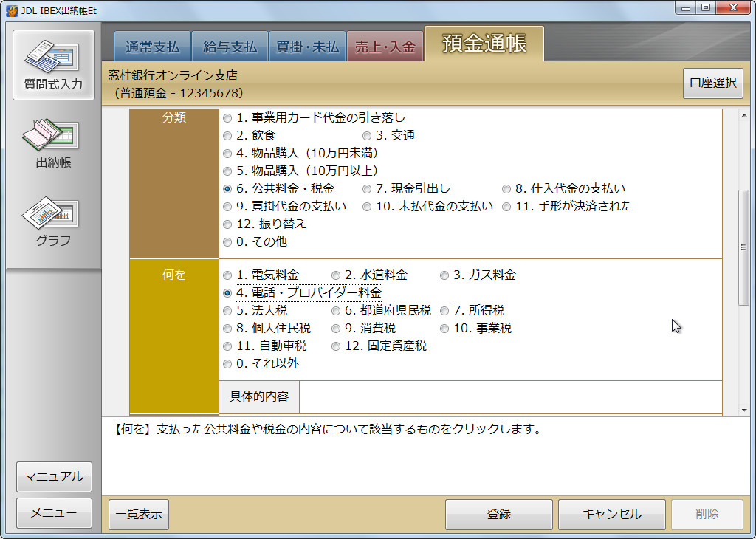Click the キャンセル button
The width and height of the screenshot is (756, 539).
612,514
